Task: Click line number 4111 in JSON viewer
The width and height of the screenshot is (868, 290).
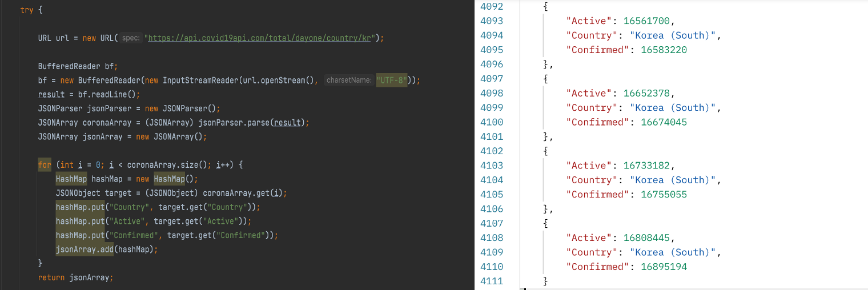Action: pyautogui.click(x=492, y=281)
